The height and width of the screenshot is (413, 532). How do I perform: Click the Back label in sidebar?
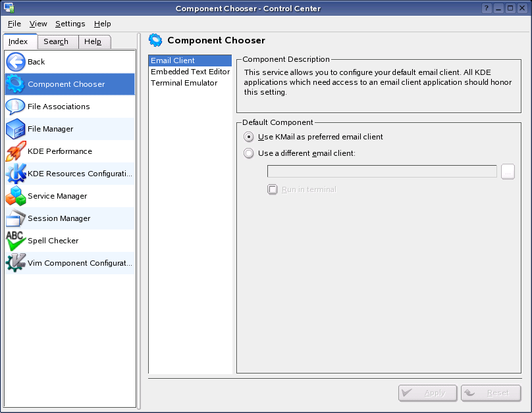pyautogui.click(x=36, y=62)
